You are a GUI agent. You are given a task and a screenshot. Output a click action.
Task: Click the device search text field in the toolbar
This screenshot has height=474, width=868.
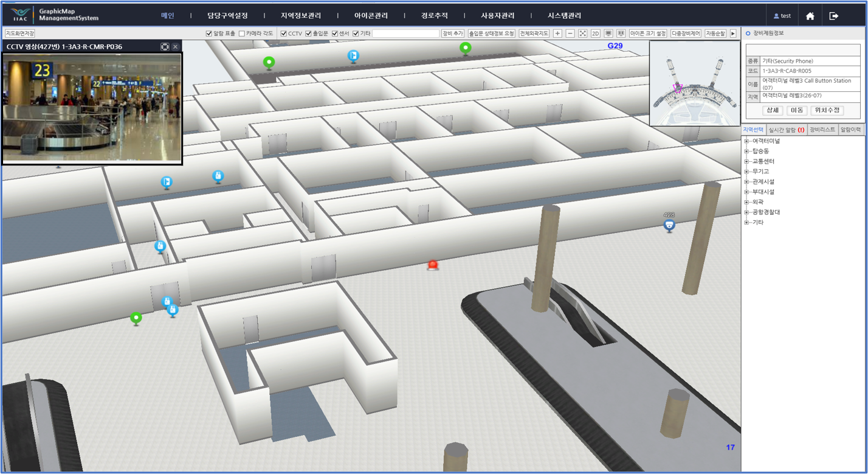[x=405, y=33]
